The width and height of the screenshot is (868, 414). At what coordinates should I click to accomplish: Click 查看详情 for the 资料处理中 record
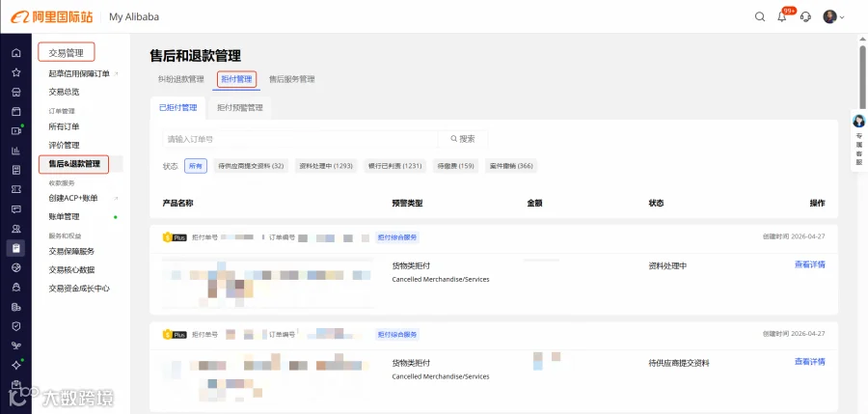pyautogui.click(x=810, y=265)
